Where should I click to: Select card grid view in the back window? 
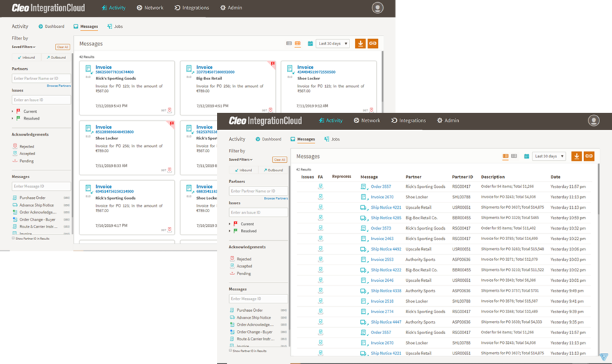click(x=298, y=43)
